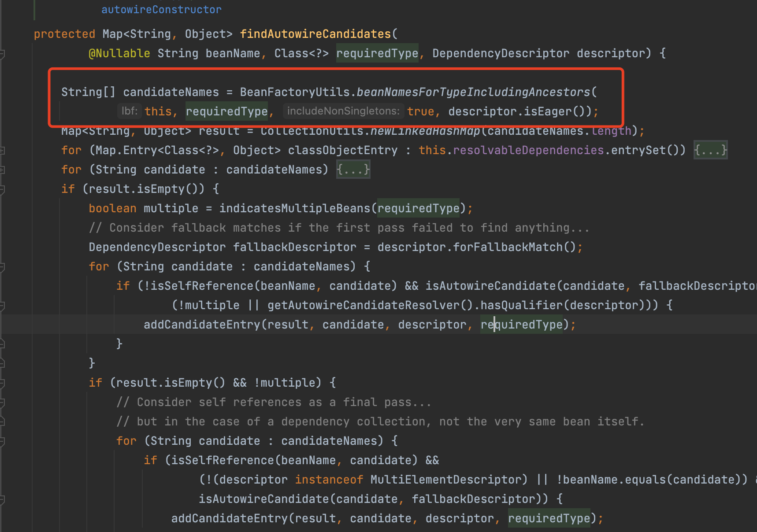Click the includeNonSingletons: inlay hint

pos(343,111)
